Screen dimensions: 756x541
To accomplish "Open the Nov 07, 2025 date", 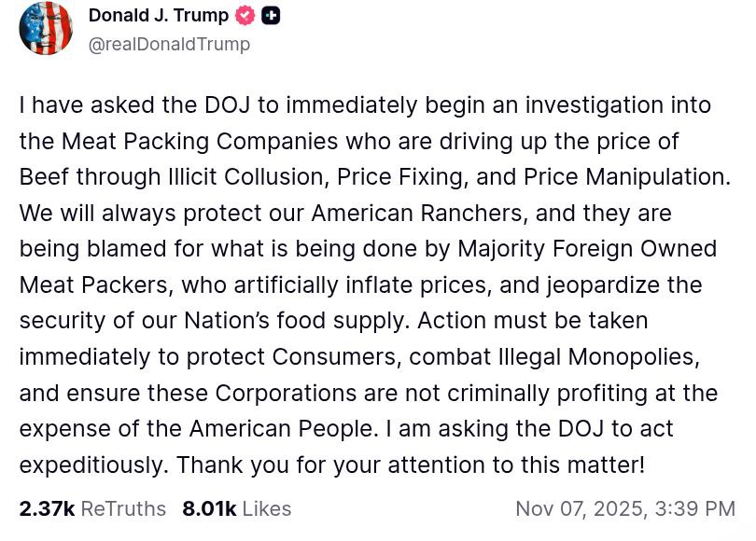I will coord(581,509).
